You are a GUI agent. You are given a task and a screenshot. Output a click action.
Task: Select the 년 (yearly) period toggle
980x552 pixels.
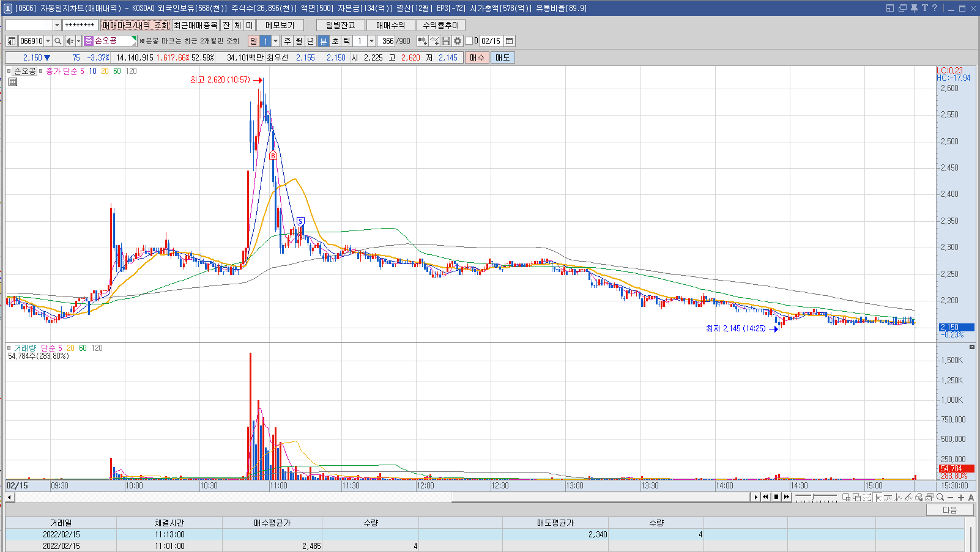(x=311, y=41)
